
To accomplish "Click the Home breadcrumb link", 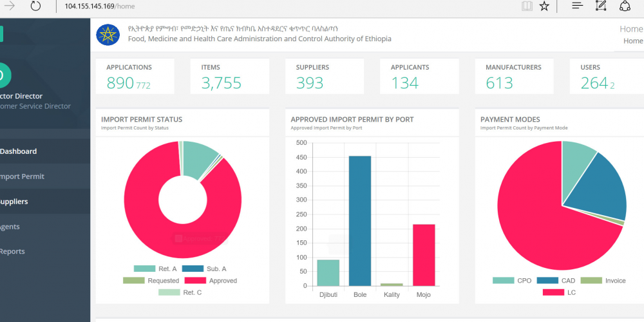I will coord(632,41).
